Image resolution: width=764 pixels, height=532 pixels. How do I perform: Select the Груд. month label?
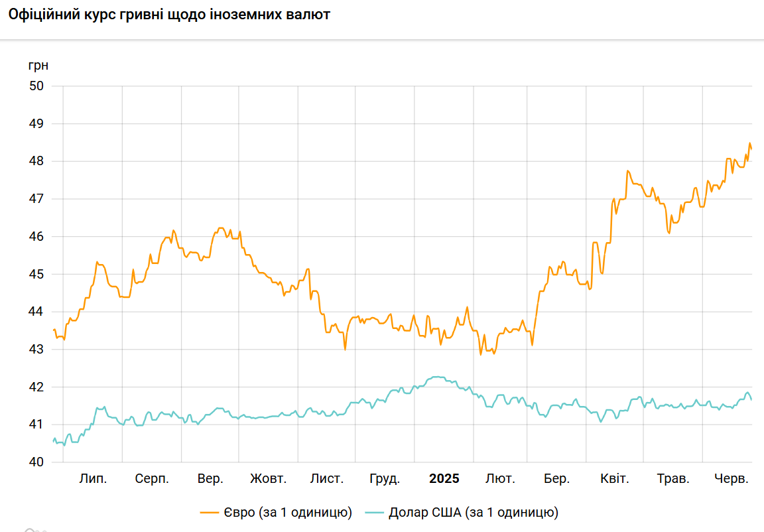tap(385, 478)
